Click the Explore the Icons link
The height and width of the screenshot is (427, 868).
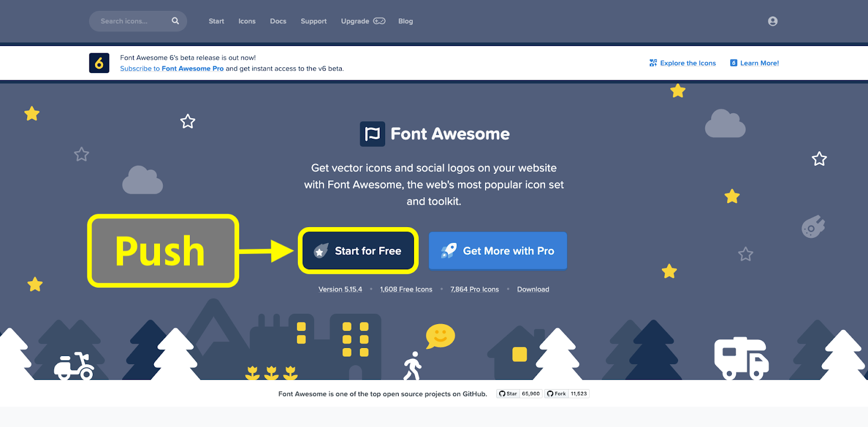coord(688,63)
